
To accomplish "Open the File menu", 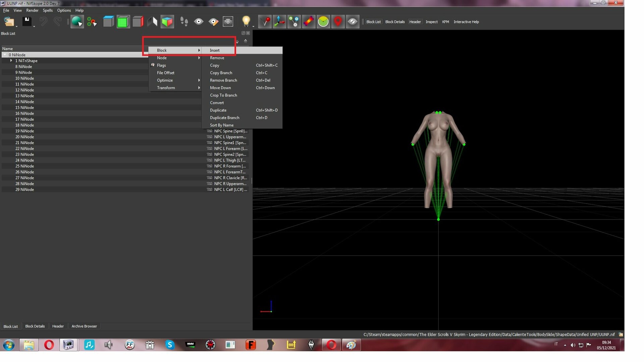I will pyautogui.click(x=6, y=10).
